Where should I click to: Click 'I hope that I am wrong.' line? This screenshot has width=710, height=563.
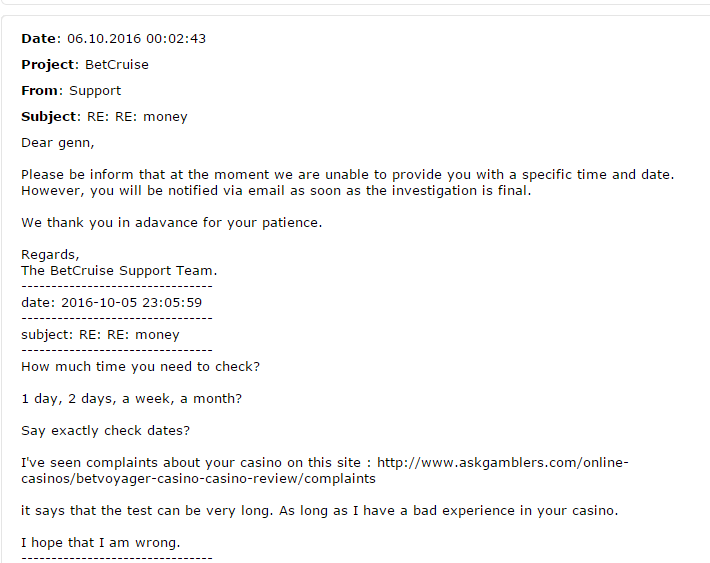coord(101,543)
